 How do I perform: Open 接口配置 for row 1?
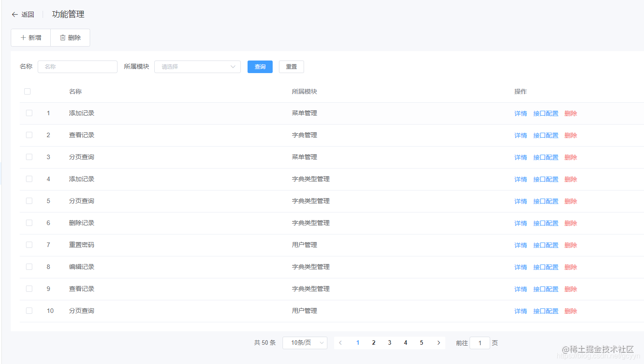pos(546,113)
